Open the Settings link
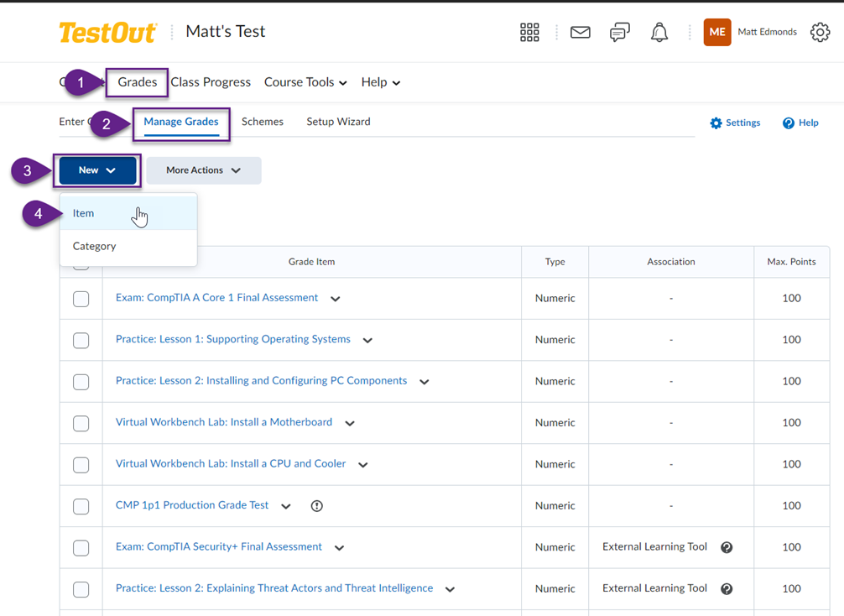844x616 pixels. 735,123
